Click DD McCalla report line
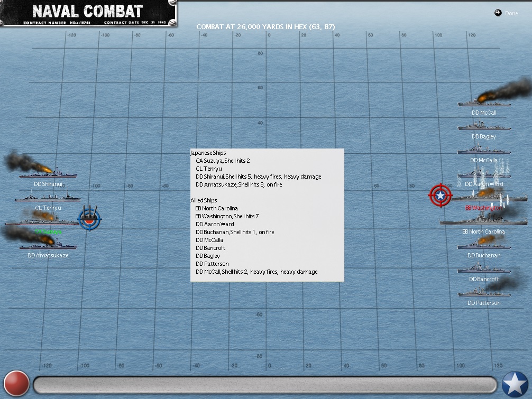The height and width of the screenshot is (399, 532). 209,240
